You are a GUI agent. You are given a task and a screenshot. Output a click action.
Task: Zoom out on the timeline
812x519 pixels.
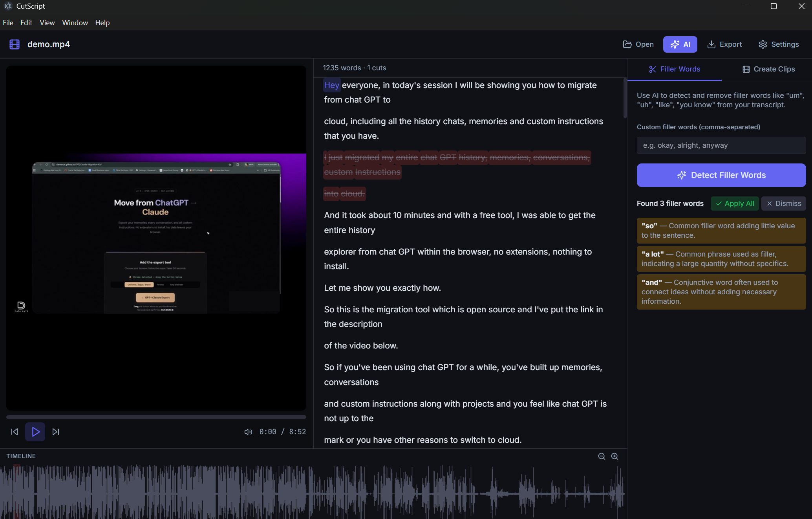point(601,456)
